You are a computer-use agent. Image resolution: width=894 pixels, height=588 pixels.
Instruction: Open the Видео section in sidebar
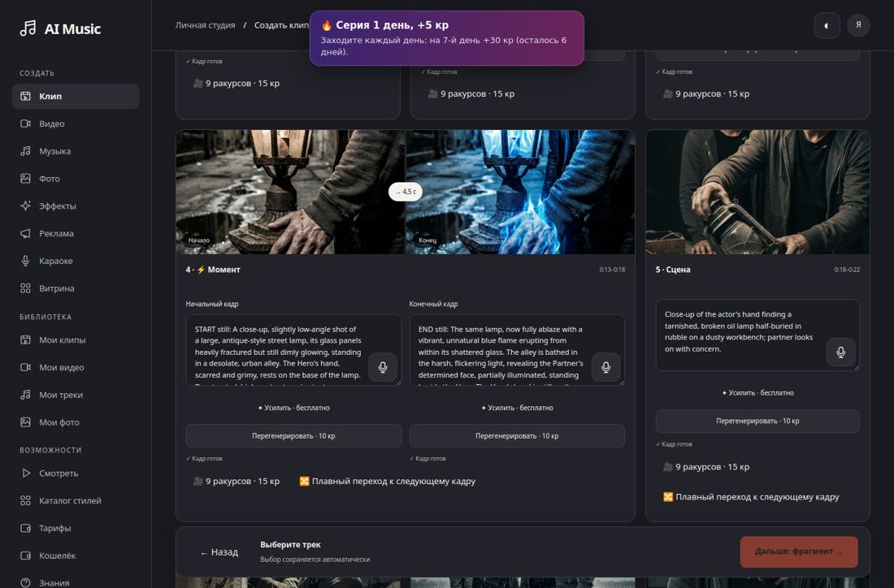pos(76,123)
